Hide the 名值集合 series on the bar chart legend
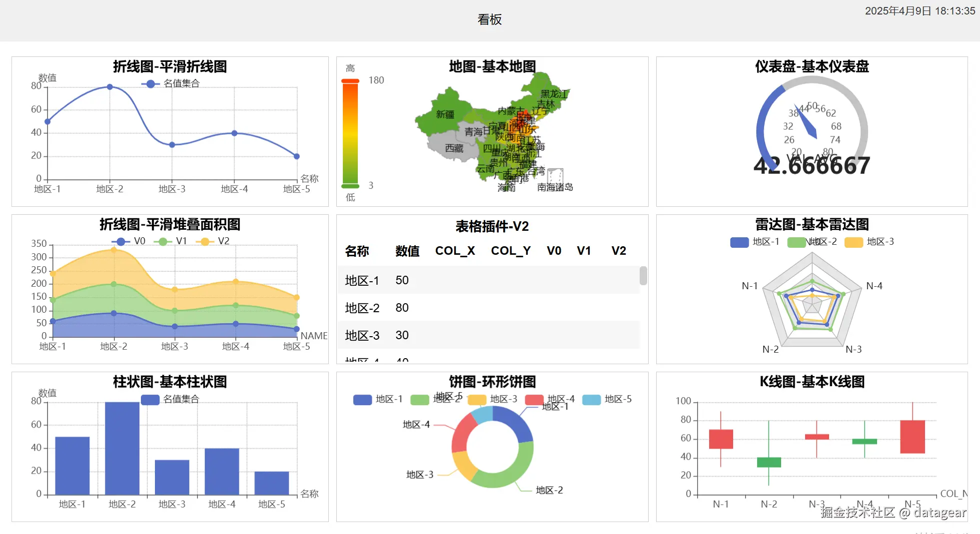980x534 pixels. coord(150,400)
